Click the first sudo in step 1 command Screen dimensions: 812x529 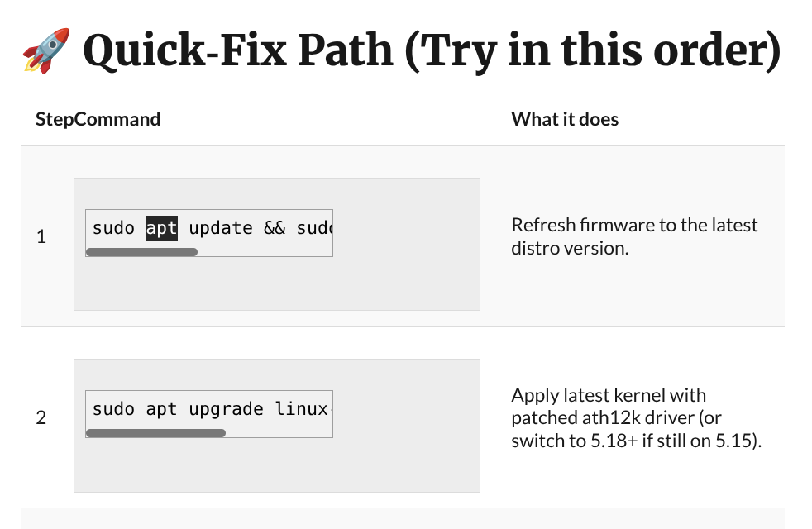(113, 228)
